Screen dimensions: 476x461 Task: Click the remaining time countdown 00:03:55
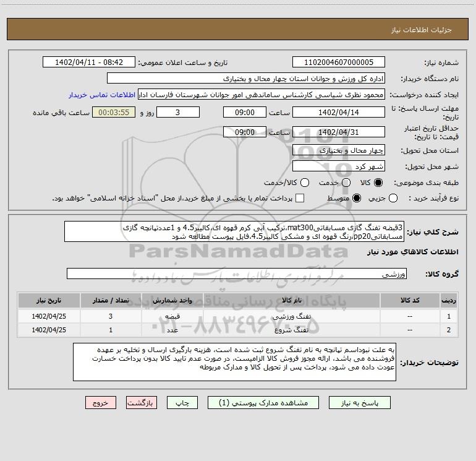pos(114,112)
